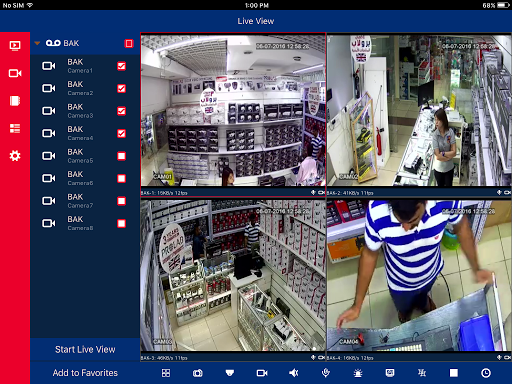Mute audio with the speaker icon
Screen dimensions: 512x384
294,373
